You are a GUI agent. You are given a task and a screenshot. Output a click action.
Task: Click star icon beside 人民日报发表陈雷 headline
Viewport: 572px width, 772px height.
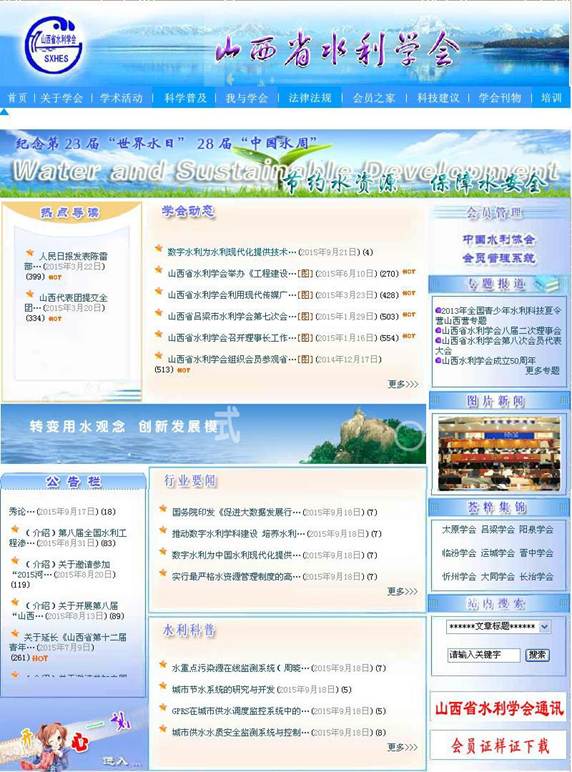point(30,253)
